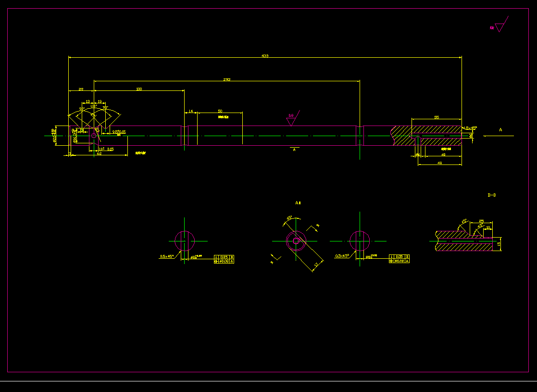The width and height of the screenshot is (537, 392).
Task: Pick the 110° angle label
Action: tap(93, 106)
